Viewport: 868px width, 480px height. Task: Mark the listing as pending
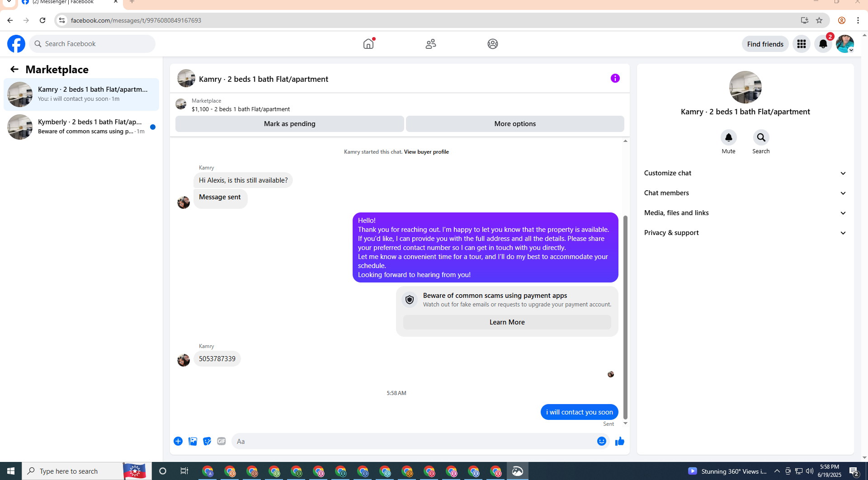[290, 124]
